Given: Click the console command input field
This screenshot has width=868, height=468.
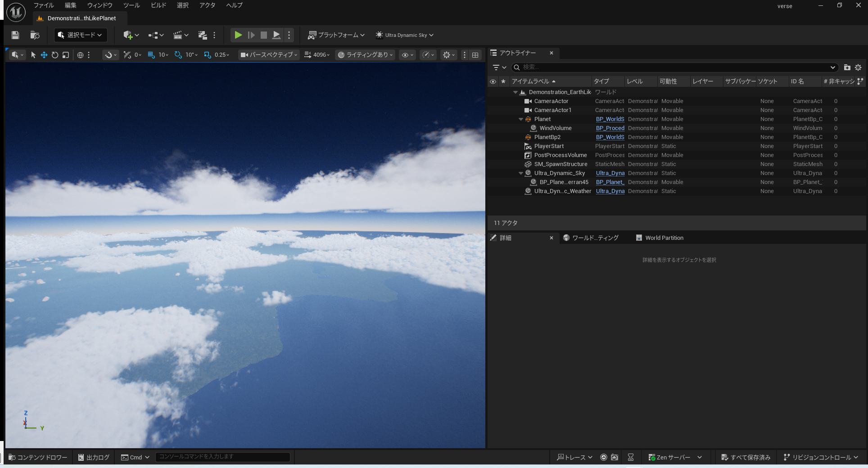Looking at the screenshot, I should 222,457.
